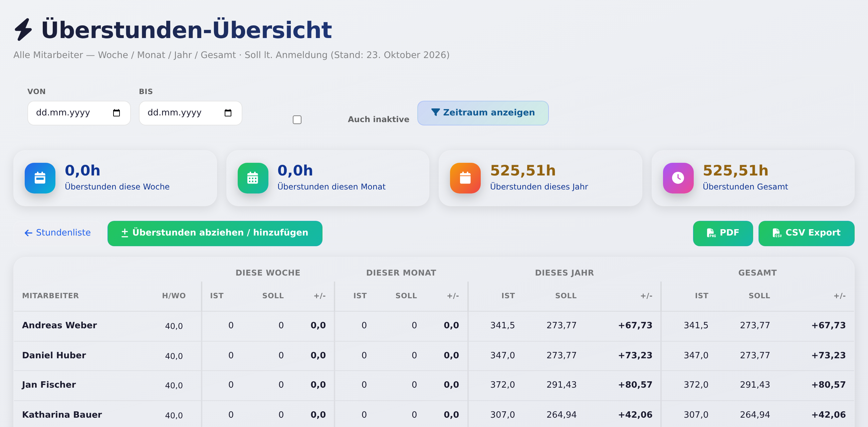Screen dimensions: 868x427
Task: Click the MITARBEITER column header
Action: click(x=50, y=296)
